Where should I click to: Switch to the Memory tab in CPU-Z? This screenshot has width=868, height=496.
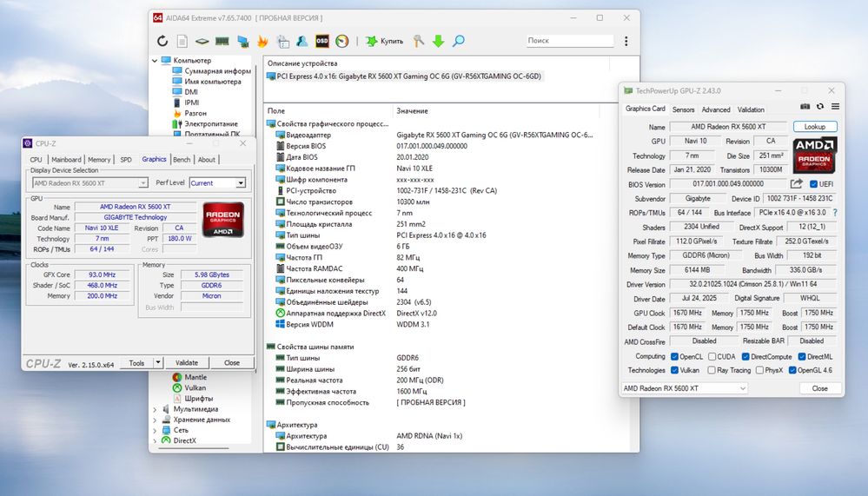[99, 160]
